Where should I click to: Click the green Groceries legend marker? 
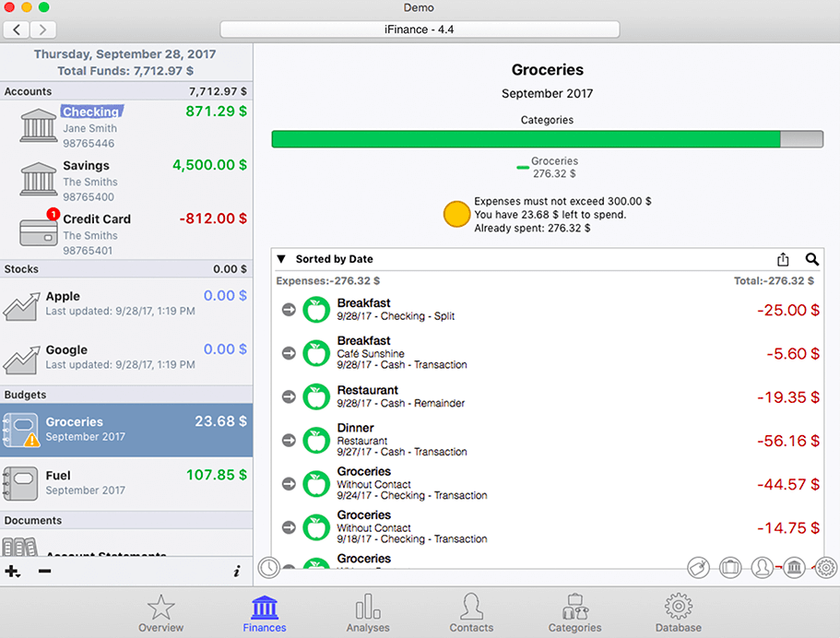(522, 168)
